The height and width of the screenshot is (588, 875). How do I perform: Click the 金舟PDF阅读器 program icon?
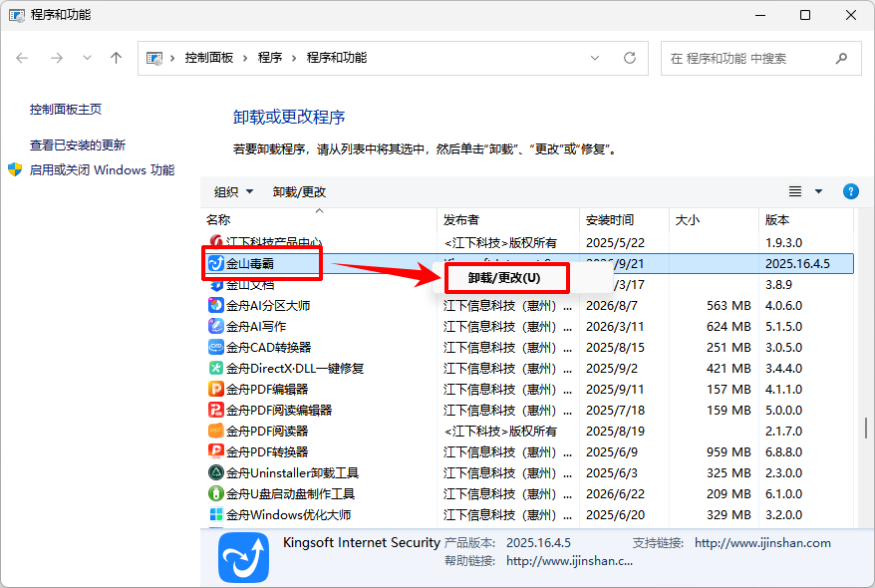(215, 431)
